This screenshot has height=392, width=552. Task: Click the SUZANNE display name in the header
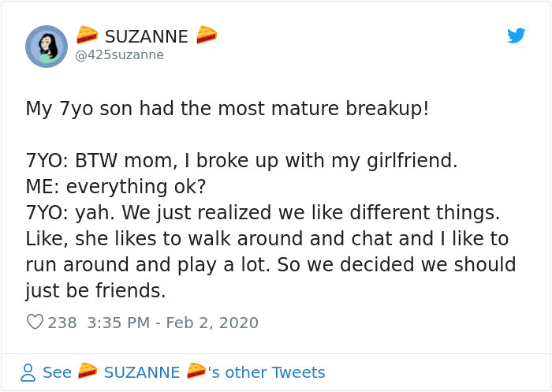pos(146,36)
